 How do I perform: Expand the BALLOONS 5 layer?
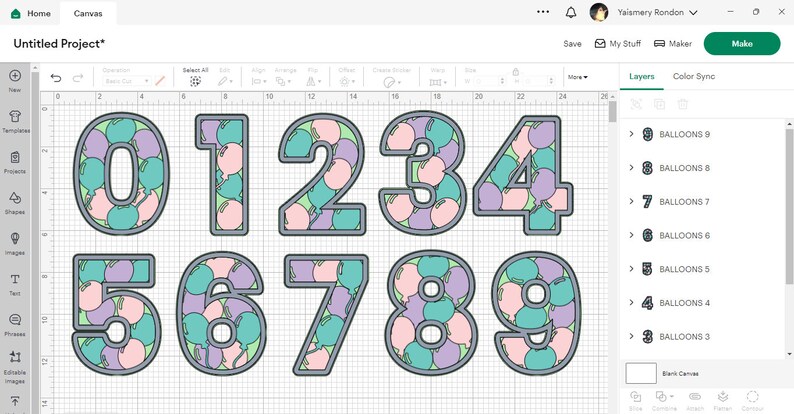[x=631, y=269]
